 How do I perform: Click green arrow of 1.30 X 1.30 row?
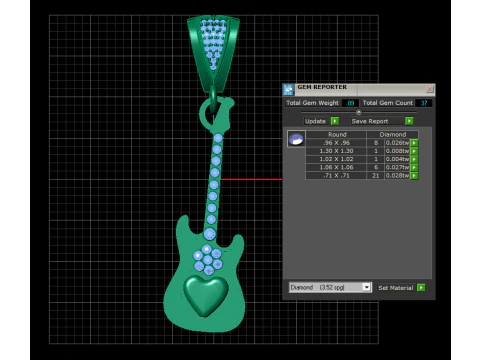(x=414, y=151)
